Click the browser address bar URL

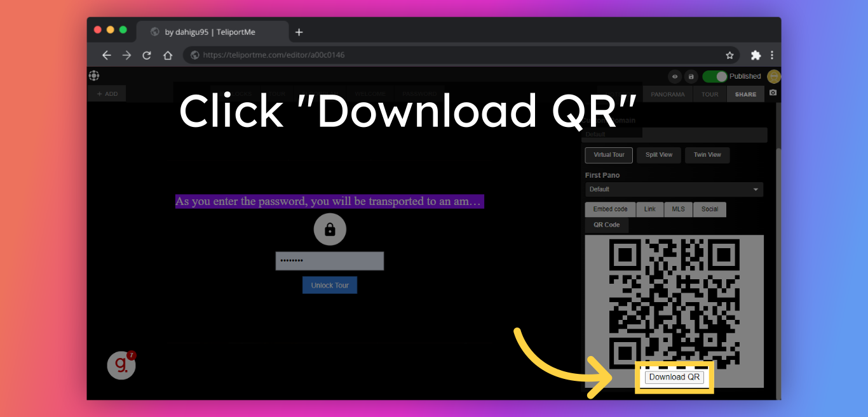pyautogui.click(x=274, y=55)
